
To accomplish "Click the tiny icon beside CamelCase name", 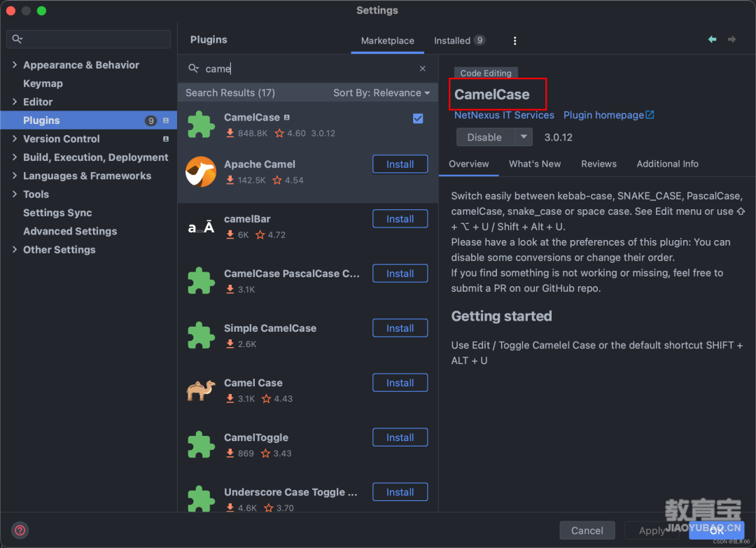I will [287, 117].
